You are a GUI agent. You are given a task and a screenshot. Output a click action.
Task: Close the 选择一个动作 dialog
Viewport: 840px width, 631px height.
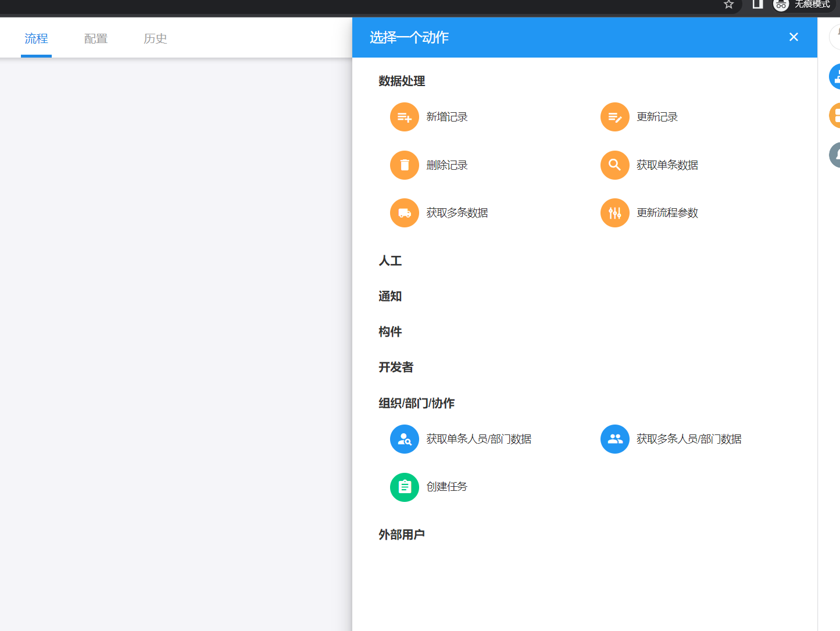(793, 37)
